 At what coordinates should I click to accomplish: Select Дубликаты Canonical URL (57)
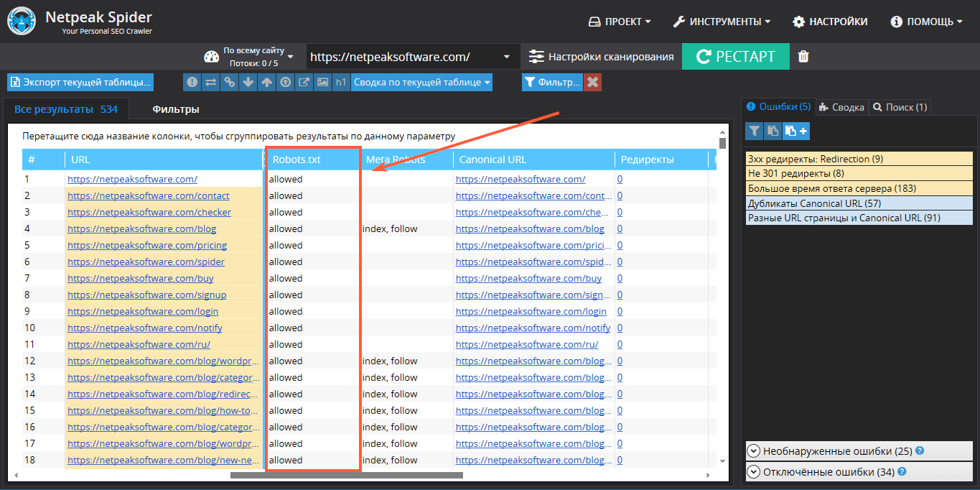click(859, 203)
